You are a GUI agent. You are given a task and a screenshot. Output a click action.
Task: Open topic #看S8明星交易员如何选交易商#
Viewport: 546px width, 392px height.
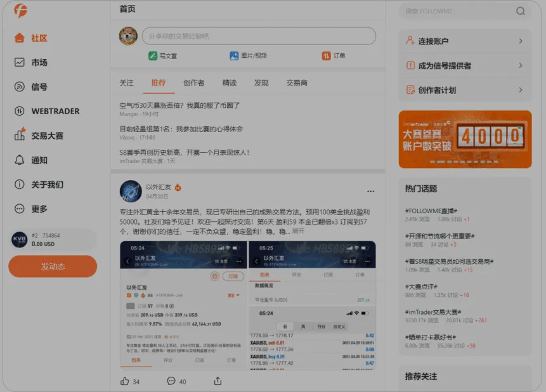(449, 261)
